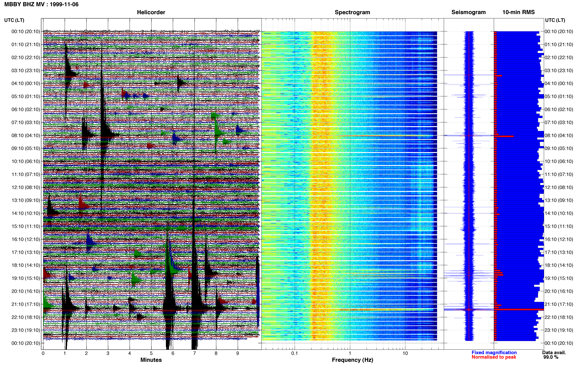Click left time label '07:10 (03:10)'
Image resolution: width=588 pixels, height=368 pixels.
[26, 122]
